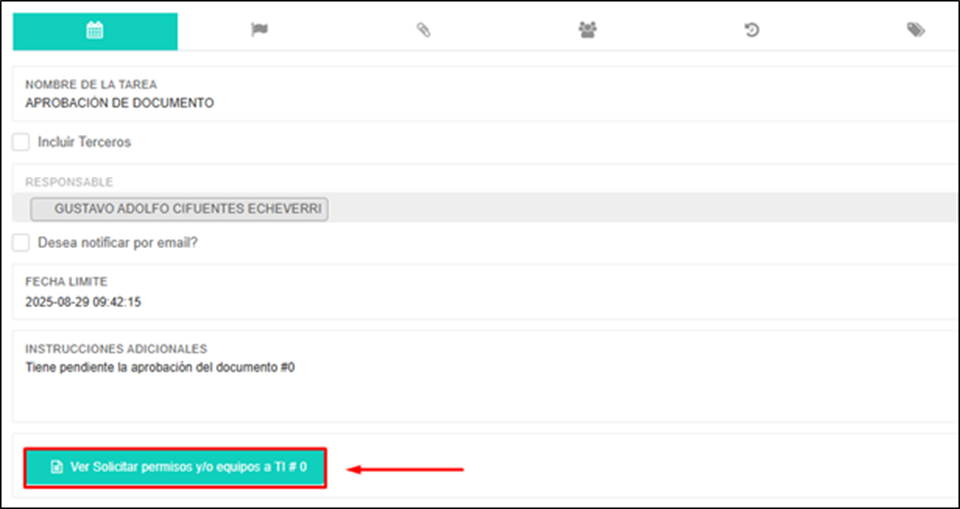Open the Responsable selector empty area
960x509 pixels.
pyautogui.click(x=640, y=208)
